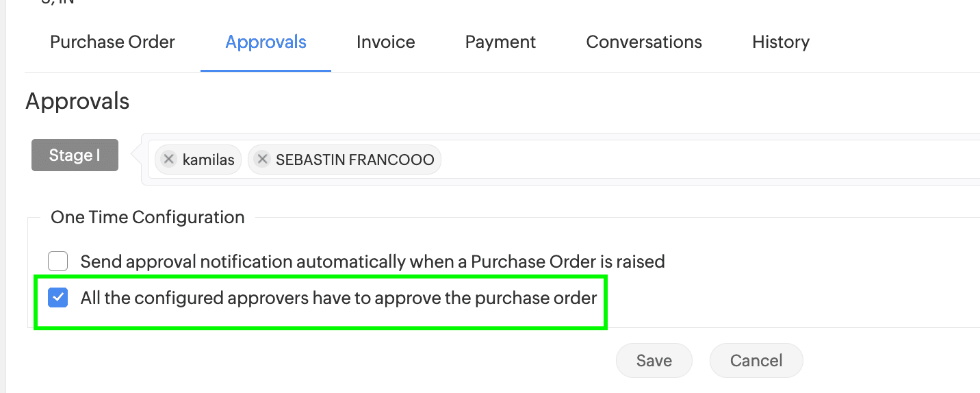This screenshot has width=980, height=393.
Task: Remove SEBASTIN FRANCOOO from approvers
Action: click(x=261, y=160)
